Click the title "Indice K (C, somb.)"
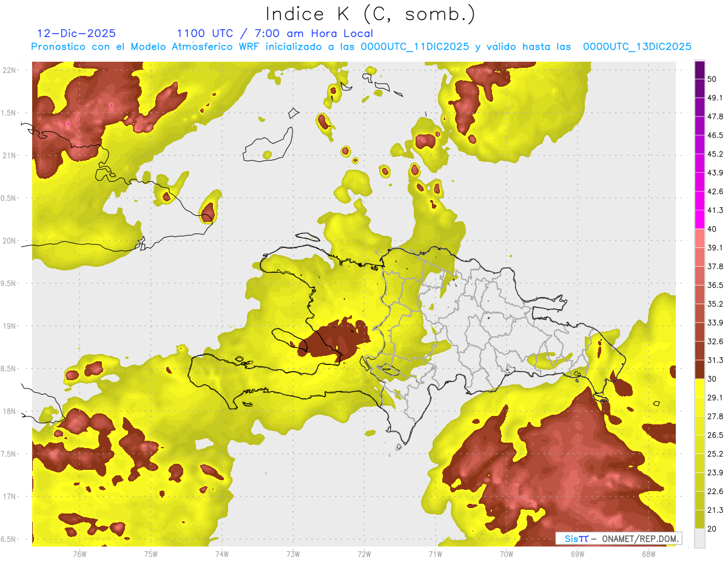728x562 pixels. (x=370, y=14)
